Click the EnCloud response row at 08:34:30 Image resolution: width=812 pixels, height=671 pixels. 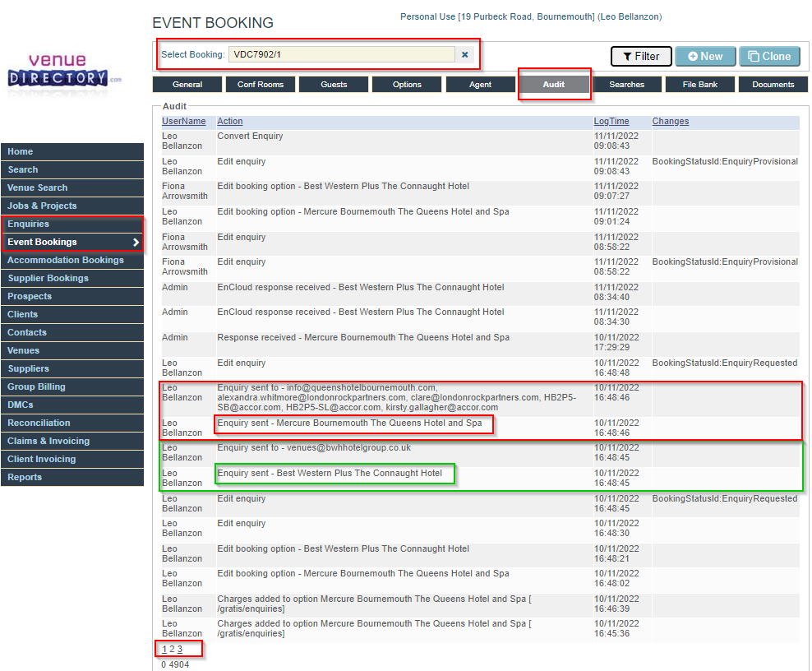[x=480, y=317]
